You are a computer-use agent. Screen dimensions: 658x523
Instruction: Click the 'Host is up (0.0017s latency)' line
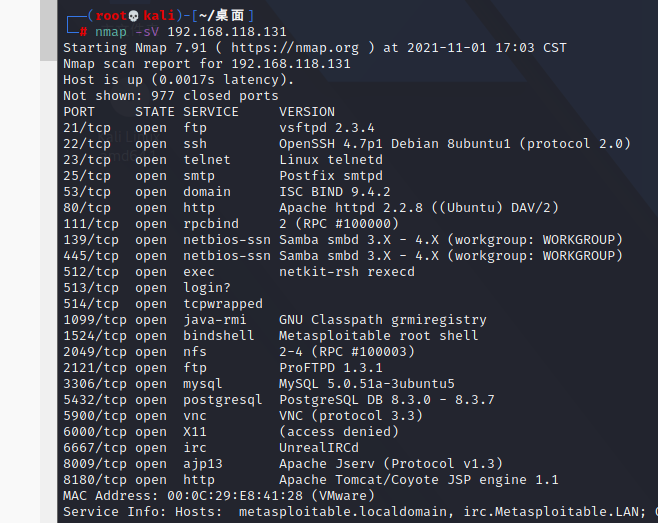click(x=179, y=80)
